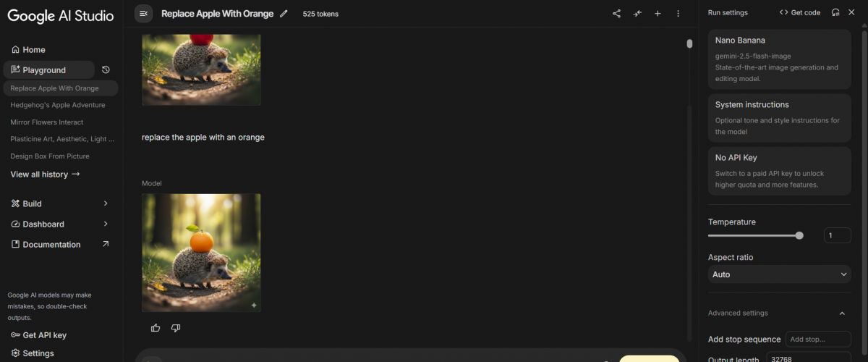The width and height of the screenshot is (868, 362).
Task: Click the Get code button
Action: coord(800,12)
